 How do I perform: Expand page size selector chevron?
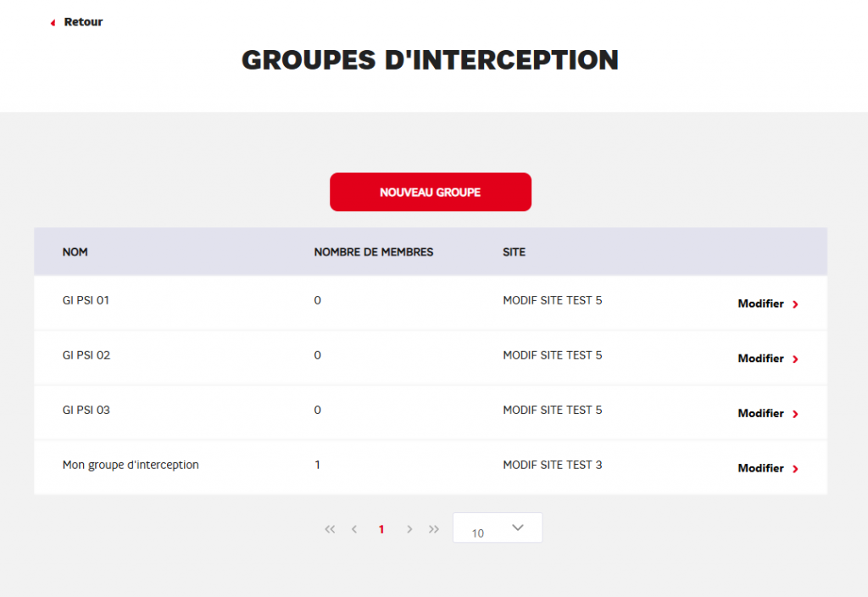point(518,527)
